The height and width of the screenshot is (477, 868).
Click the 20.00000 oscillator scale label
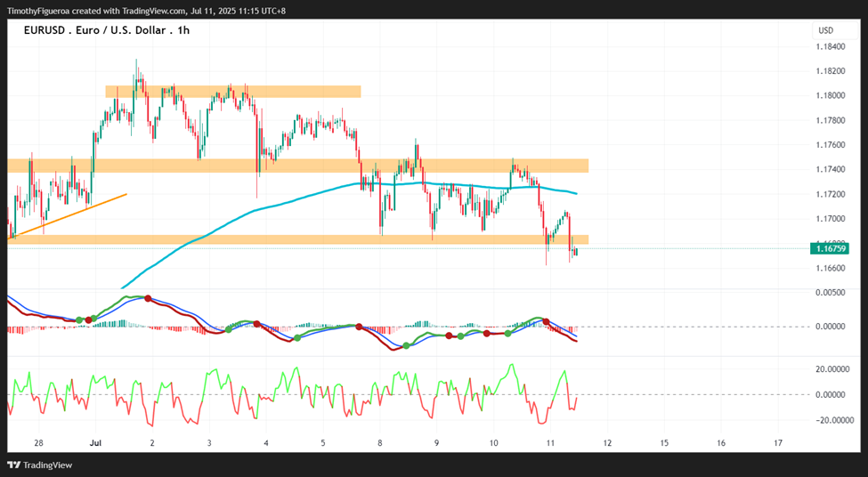click(832, 369)
